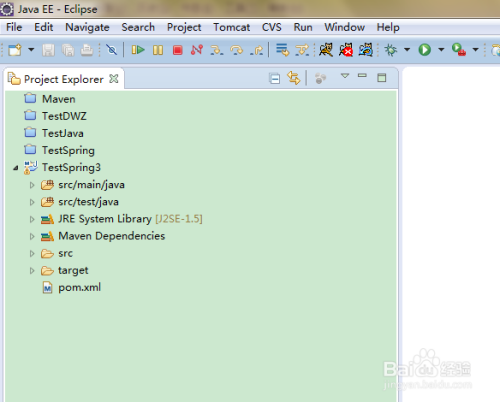Expand the src folder

pyautogui.click(x=32, y=253)
